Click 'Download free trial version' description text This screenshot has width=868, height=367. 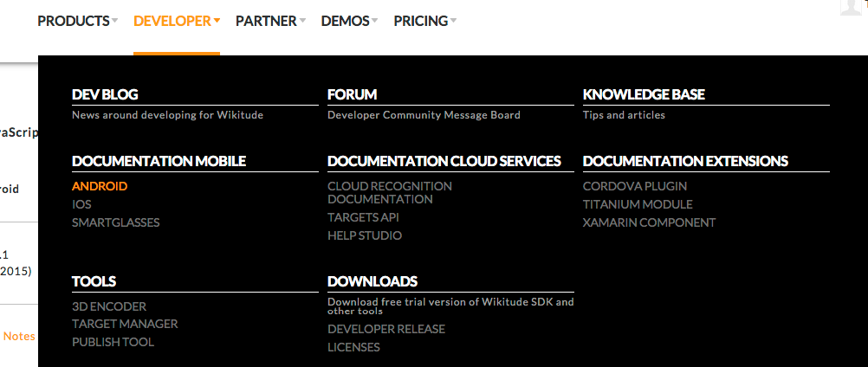(x=450, y=306)
